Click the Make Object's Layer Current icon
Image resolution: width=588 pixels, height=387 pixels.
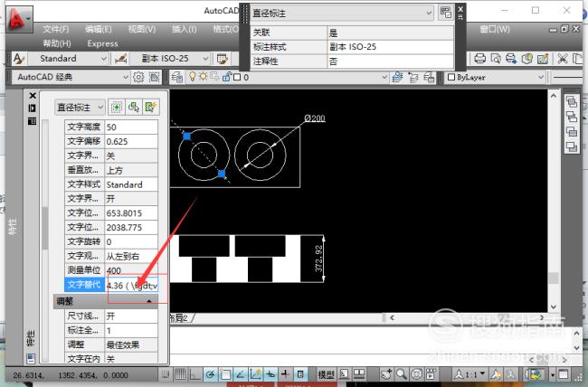pos(397,77)
